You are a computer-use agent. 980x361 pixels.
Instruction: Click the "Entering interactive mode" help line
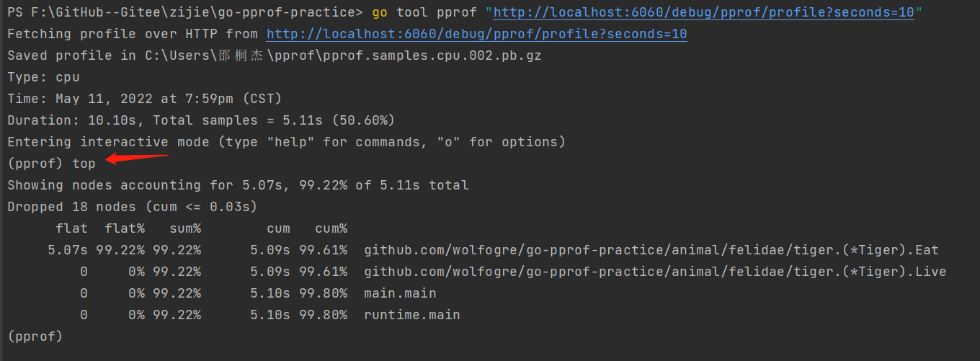(x=286, y=142)
